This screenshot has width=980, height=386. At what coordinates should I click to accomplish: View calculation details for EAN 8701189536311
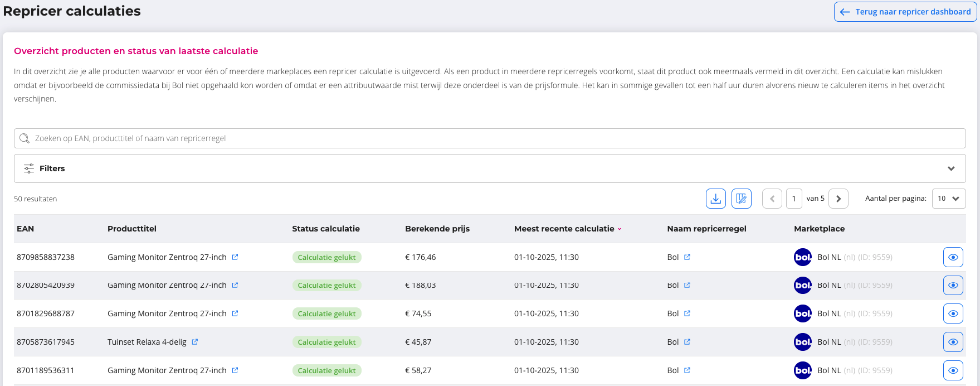pos(953,370)
